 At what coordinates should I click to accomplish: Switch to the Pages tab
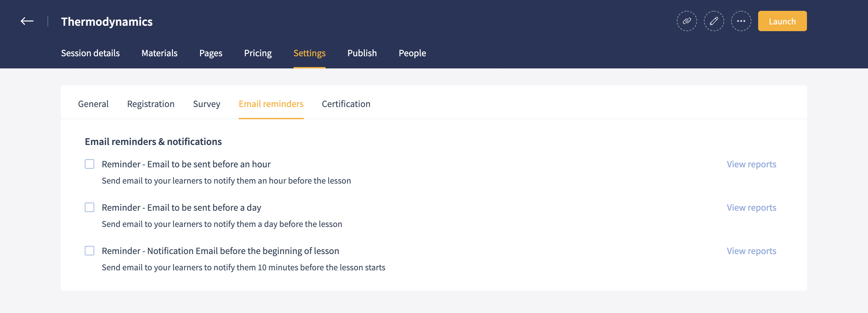(x=211, y=53)
